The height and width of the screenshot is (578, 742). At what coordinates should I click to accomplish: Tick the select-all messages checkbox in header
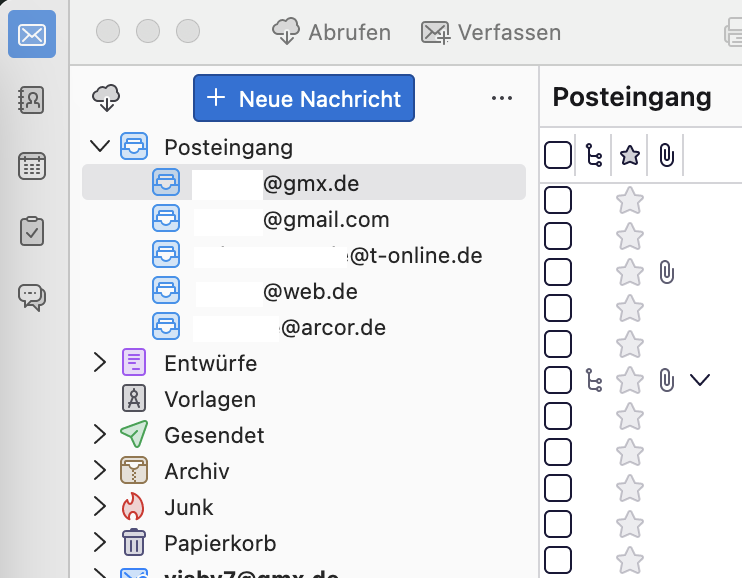point(558,155)
